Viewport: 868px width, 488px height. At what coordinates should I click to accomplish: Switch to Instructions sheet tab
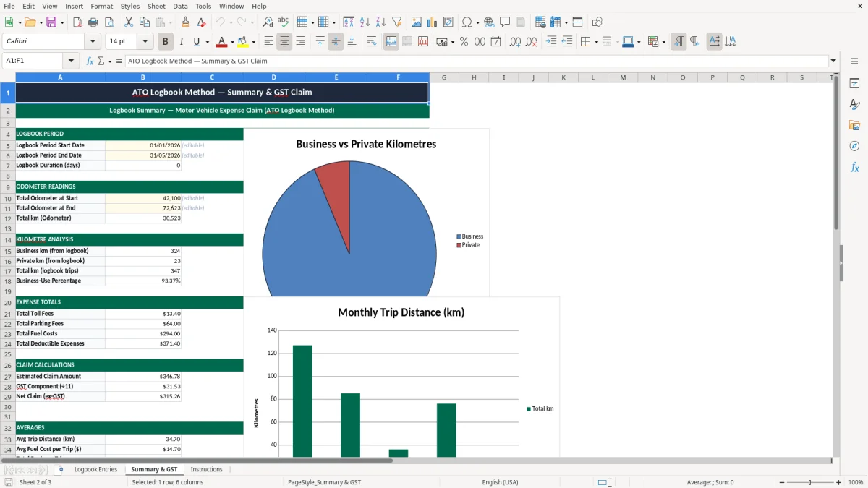[207, 469]
